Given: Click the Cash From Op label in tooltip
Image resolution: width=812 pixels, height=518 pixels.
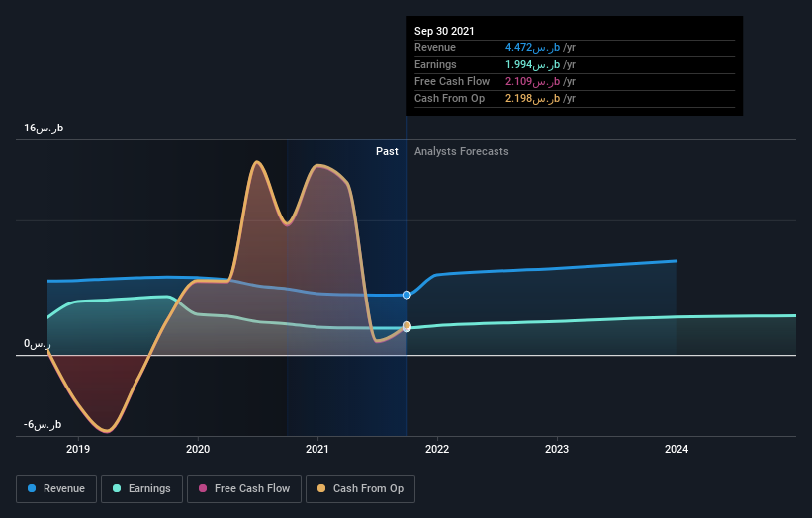Looking at the screenshot, I should point(449,98).
